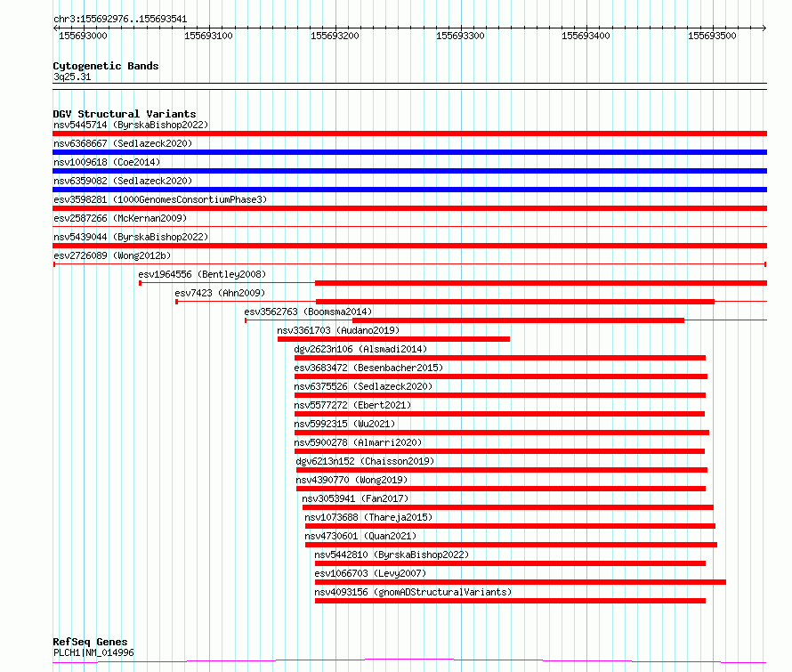Screen dimensions: 792x672
Task: Click ruler position 155693200
Action: point(335,36)
